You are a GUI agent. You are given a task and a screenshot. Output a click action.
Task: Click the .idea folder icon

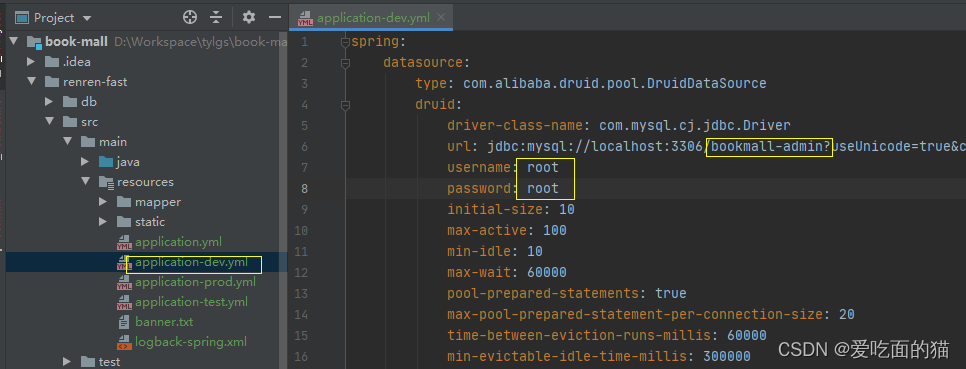52,62
